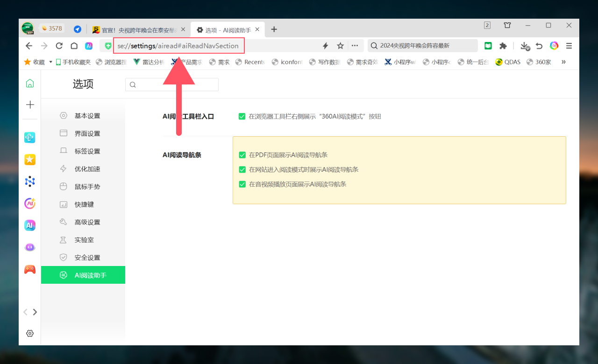The height and width of the screenshot is (364, 598).
Task: Click the green home icon in sidebar
Action: point(30,84)
